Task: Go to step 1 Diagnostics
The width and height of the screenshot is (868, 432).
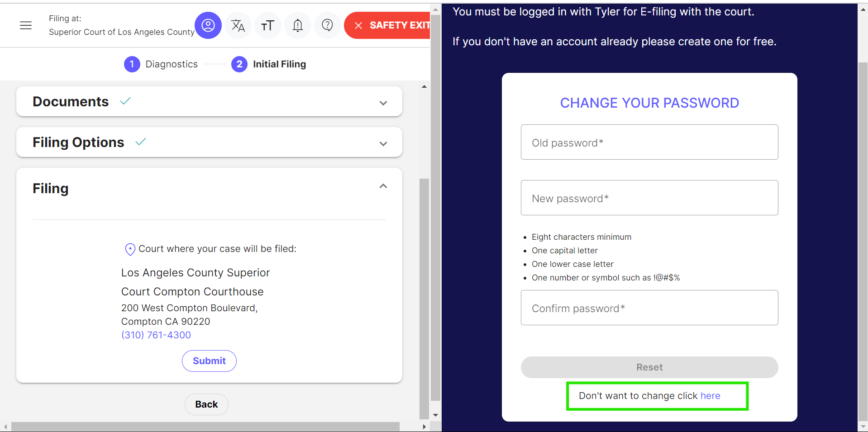Action: coord(161,64)
